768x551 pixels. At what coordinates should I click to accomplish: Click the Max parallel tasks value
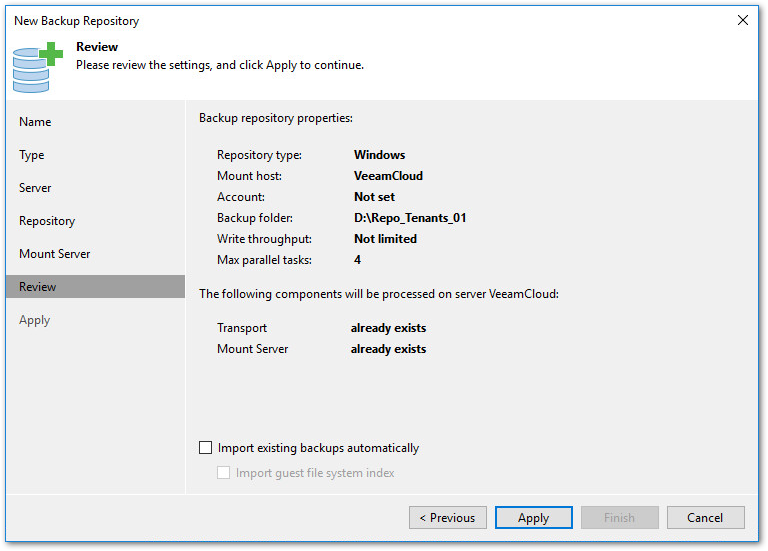pyautogui.click(x=358, y=260)
